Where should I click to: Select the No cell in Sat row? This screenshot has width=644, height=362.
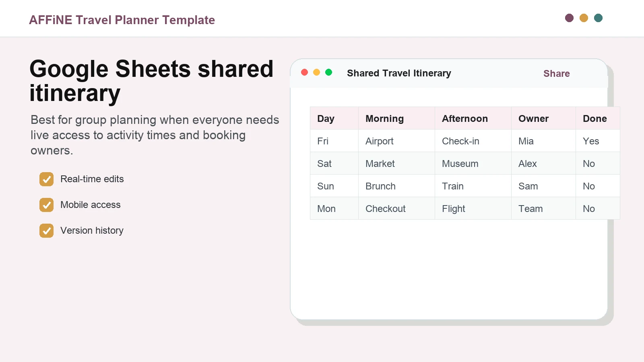[598, 163]
